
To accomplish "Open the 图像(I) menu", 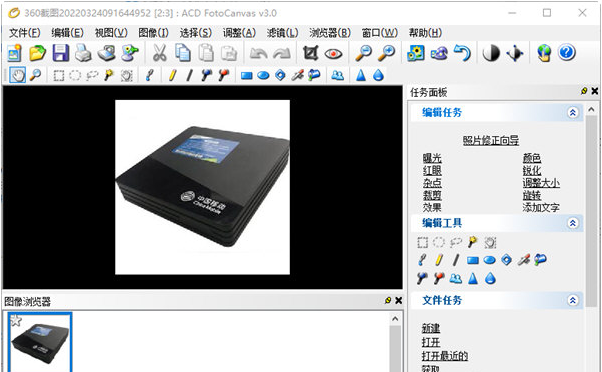I will click(x=154, y=33).
